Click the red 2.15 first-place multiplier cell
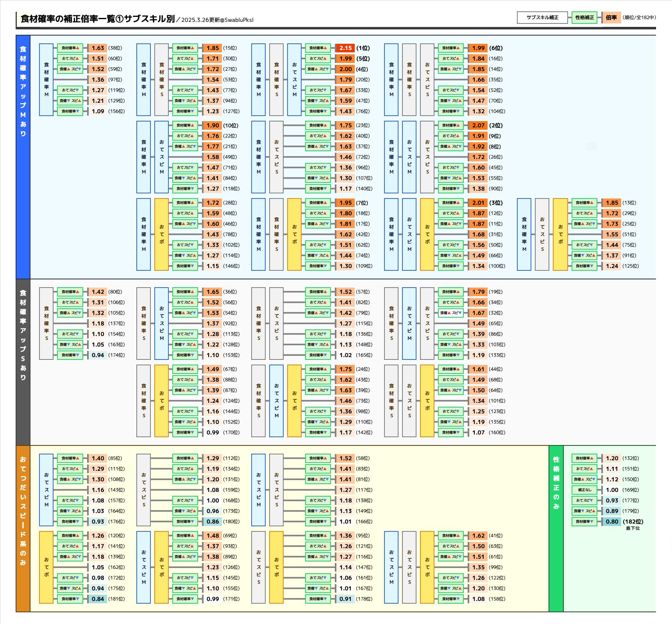Image resolution: width=672 pixels, height=624 pixels. [x=345, y=48]
